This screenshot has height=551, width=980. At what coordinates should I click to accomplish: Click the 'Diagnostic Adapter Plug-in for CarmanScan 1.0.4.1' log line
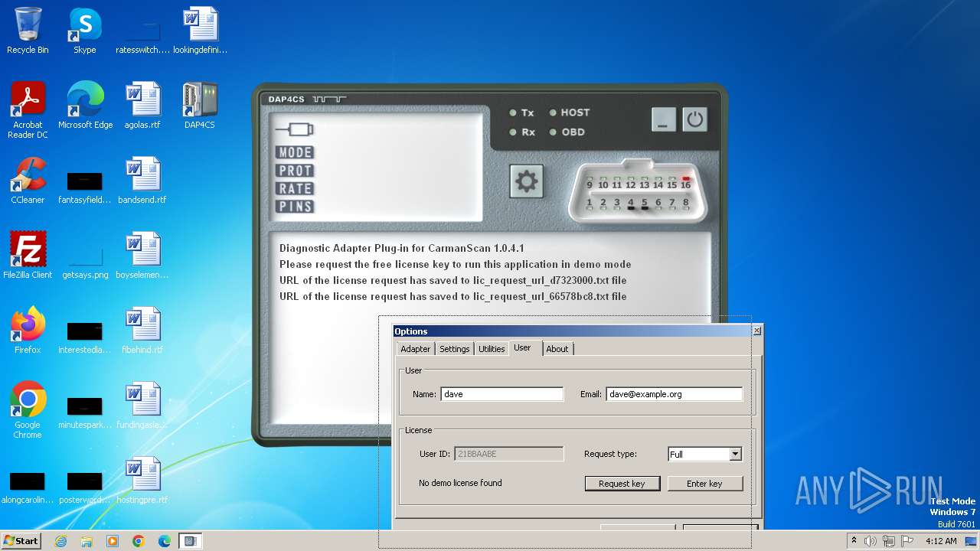pos(401,248)
